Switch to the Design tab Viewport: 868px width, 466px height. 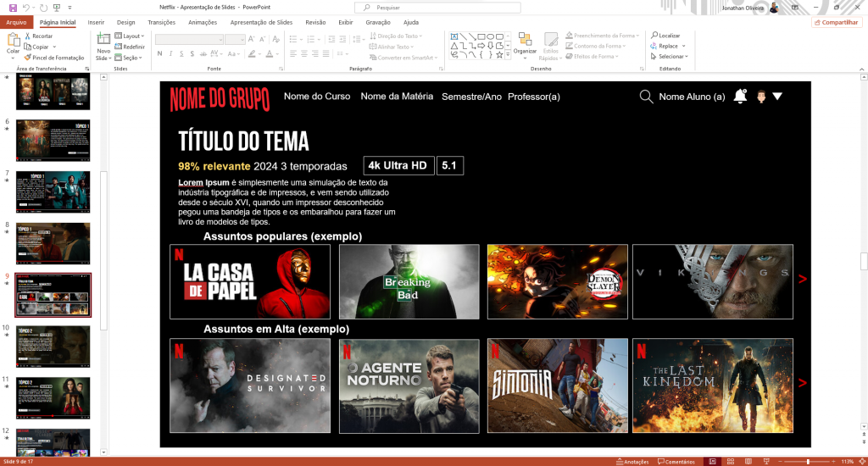point(125,22)
